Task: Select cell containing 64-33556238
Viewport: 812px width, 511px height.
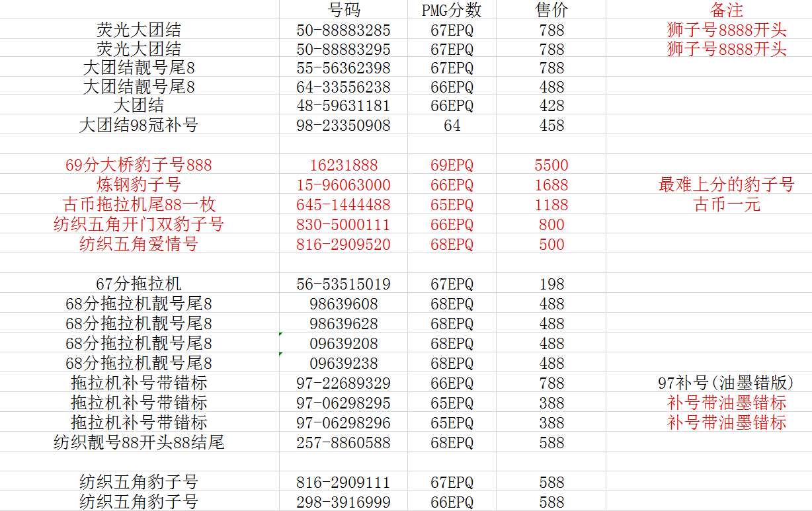Action: click(343, 87)
